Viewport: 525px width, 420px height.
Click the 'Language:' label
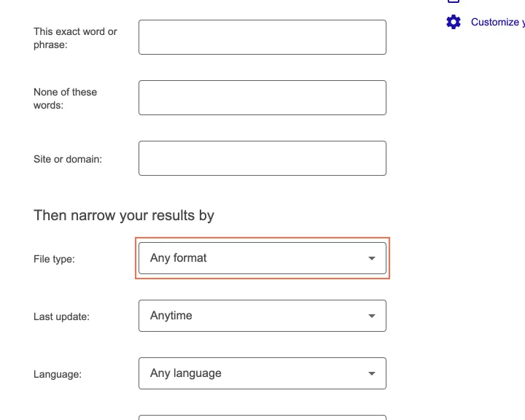(x=58, y=375)
